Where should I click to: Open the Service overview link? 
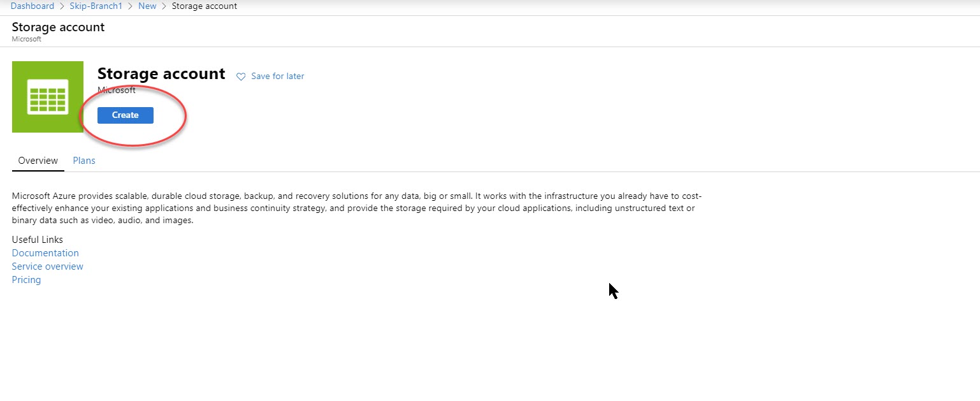[x=48, y=266]
